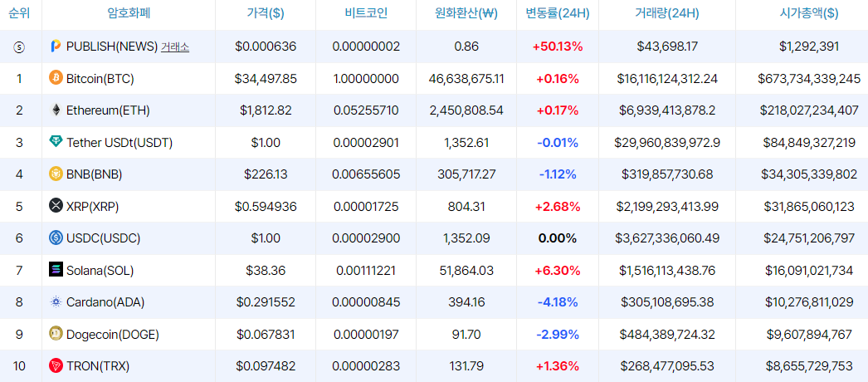
Task: Click the Solana logo icon
Action: (x=56, y=270)
